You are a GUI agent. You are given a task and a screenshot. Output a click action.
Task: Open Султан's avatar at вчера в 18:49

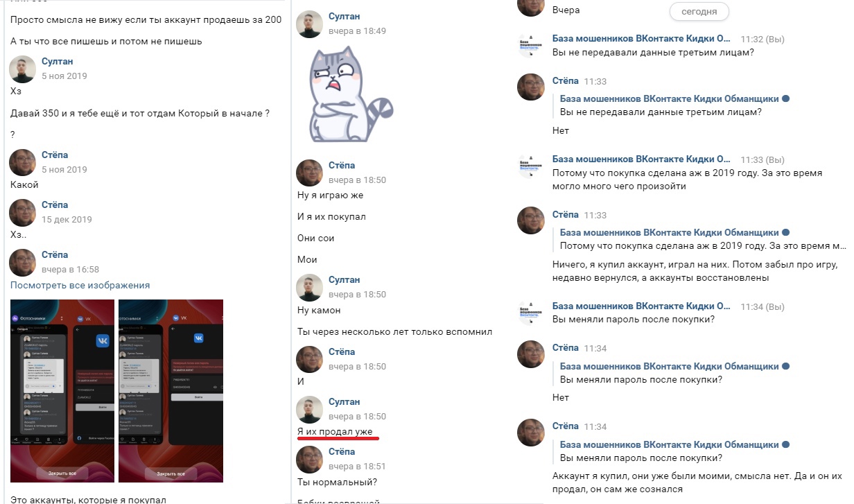(x=309, y=24)
